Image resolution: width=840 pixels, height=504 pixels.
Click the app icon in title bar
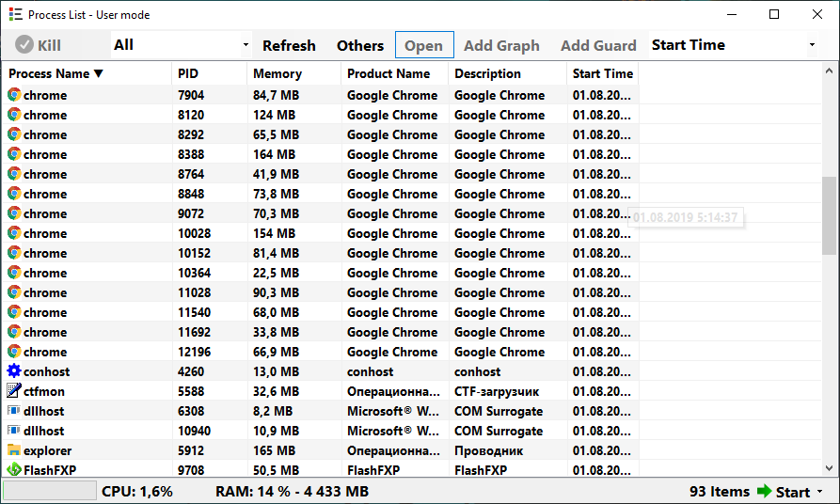16,14
